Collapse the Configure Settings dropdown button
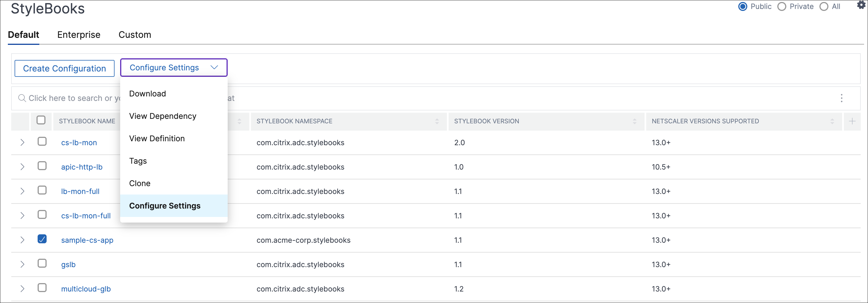 pos(174,68)
